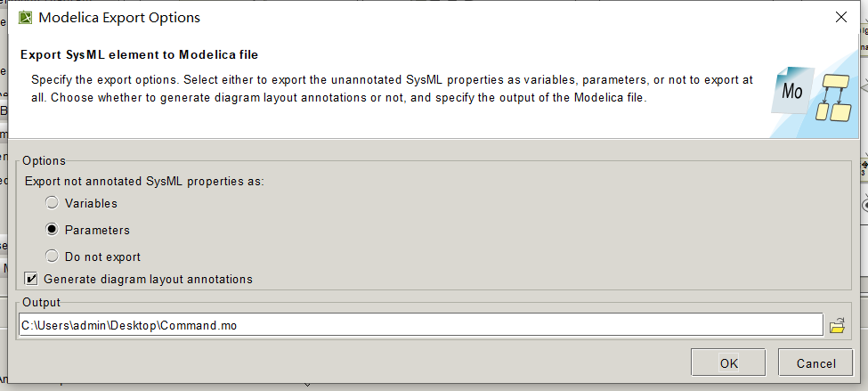Click the Output group label
868x391 pixels.
pos(41,303)
